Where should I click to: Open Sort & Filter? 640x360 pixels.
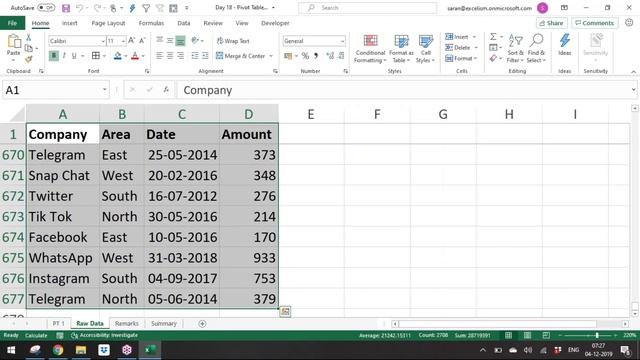[x=515, y=49]
